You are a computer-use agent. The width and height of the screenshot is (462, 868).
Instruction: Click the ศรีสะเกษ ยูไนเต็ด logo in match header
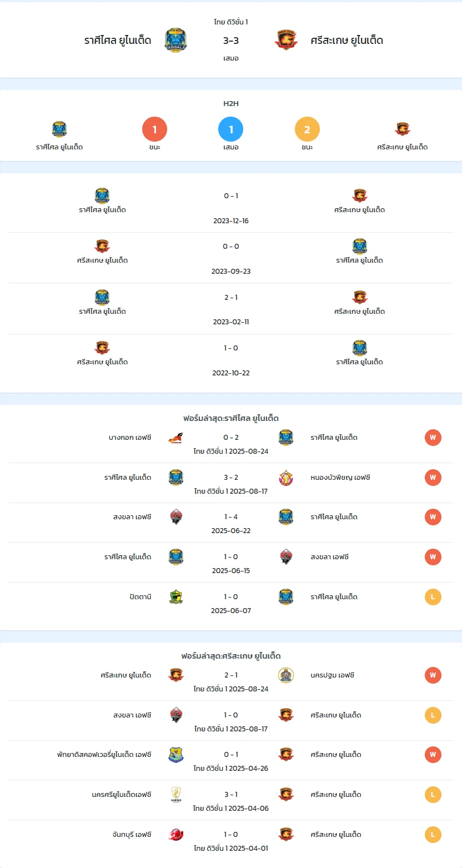286,40
